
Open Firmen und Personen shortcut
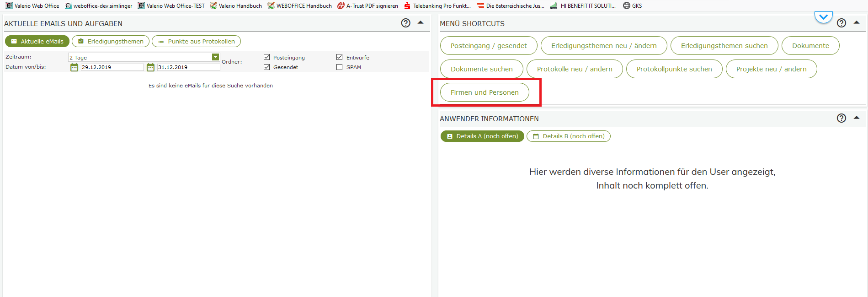(485, 92)
